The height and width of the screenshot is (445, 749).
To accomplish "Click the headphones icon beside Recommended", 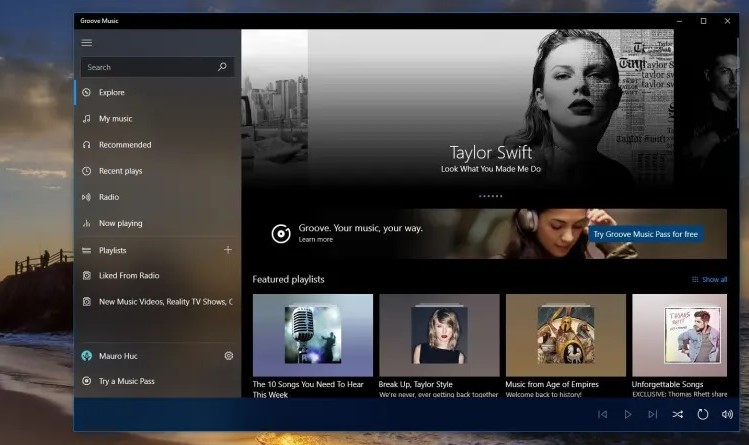I will tap(86, 145).
